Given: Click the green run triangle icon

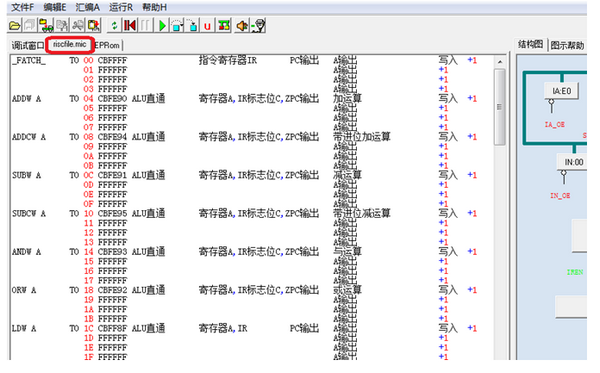Looking at the screenshot, I should 162,26.
